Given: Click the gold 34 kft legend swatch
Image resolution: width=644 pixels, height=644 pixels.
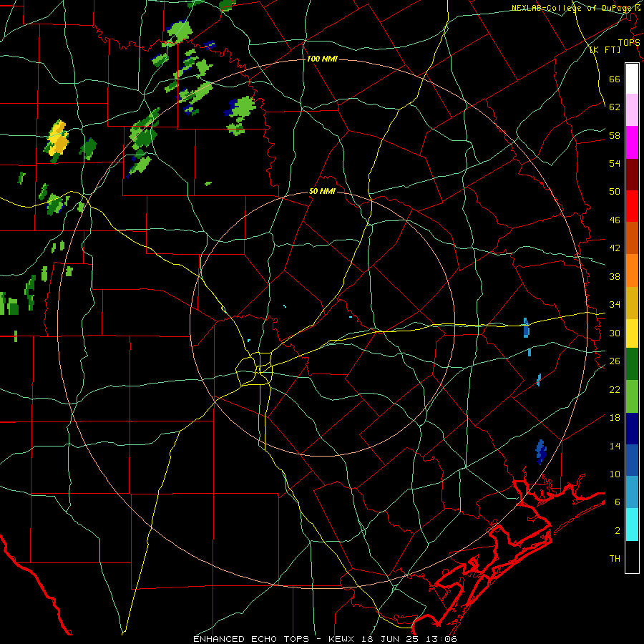Looking at the screenshot, I should point(632,303).
